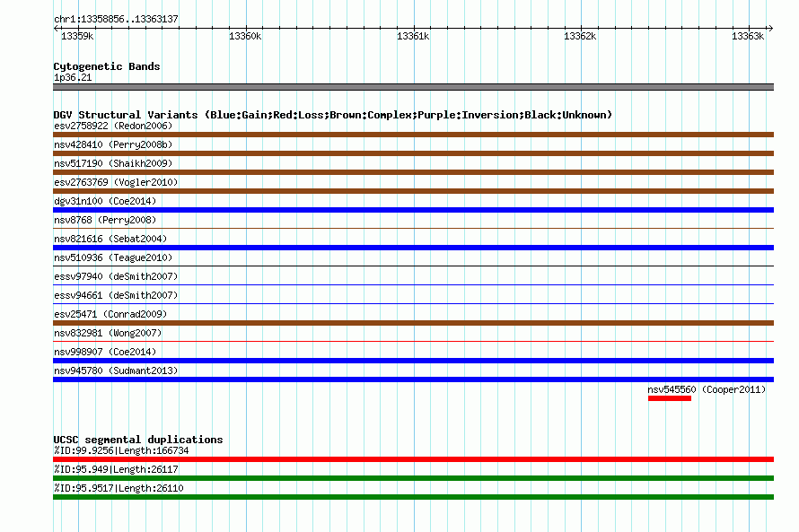Select the esv25471 (Conrad2009) label
The image size is (799, 532).
[110, 314]
